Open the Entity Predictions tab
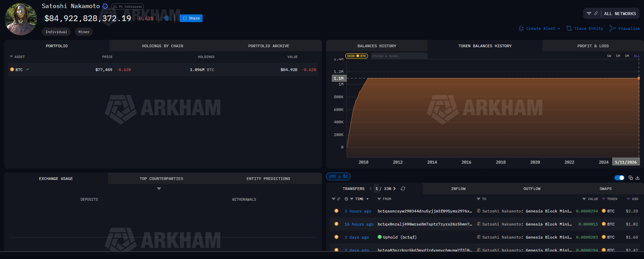644x259 pixels. point(268,179)
